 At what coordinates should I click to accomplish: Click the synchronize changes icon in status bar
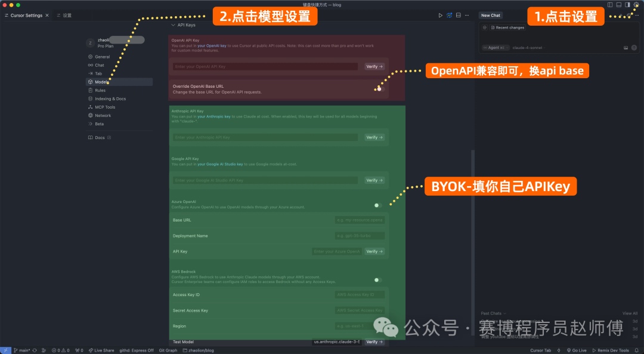pos(35,350)
